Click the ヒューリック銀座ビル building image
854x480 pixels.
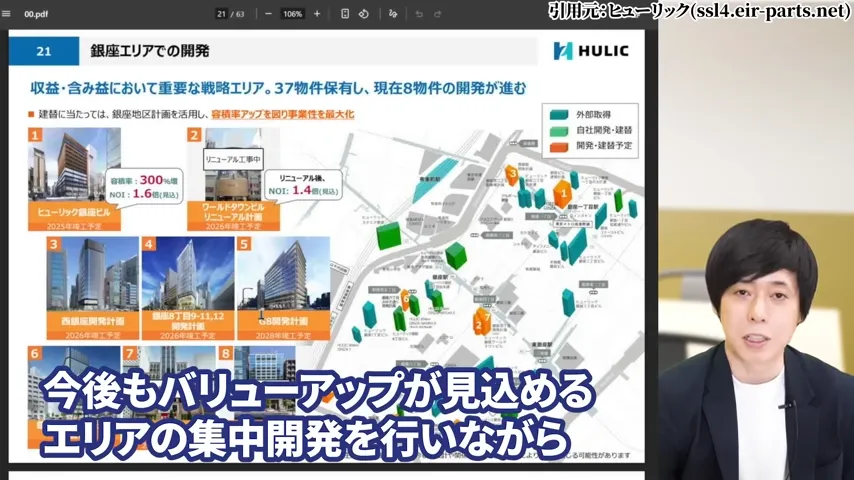(x=74, y=165)
